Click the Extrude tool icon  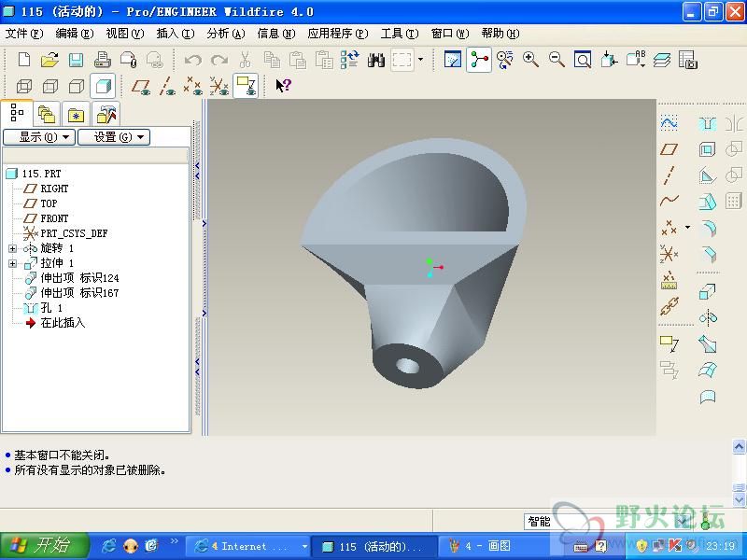pyautogui.click(x=707, y=292)
